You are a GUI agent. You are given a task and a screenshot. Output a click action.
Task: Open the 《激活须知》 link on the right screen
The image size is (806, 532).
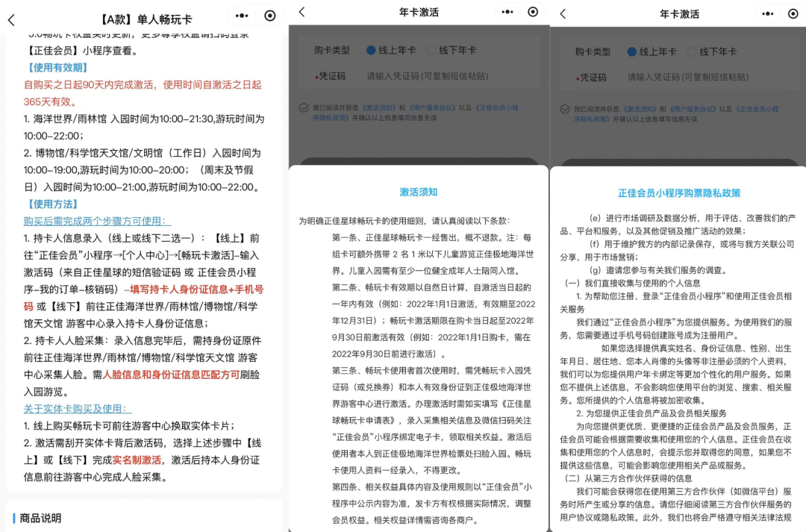tap(640, 110)
